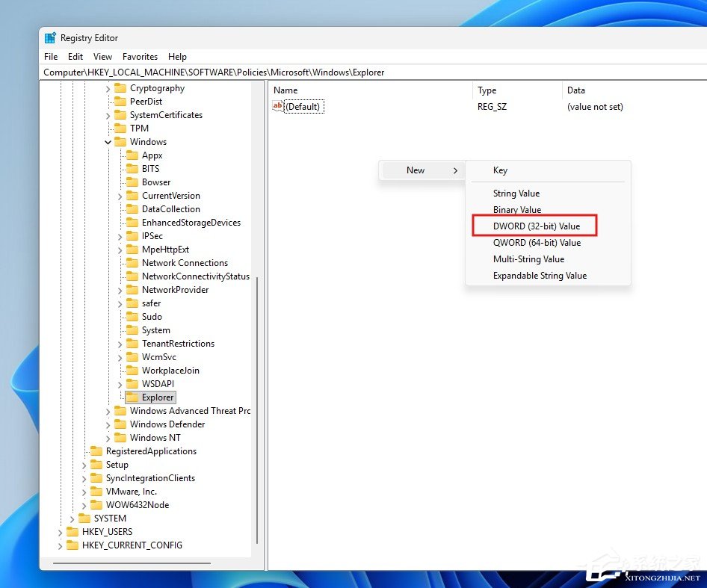Click the HKEY_USERS folder icon
The width and height of the screenshot is (707, 588).
pyautogui.click(x=72, y=532)
